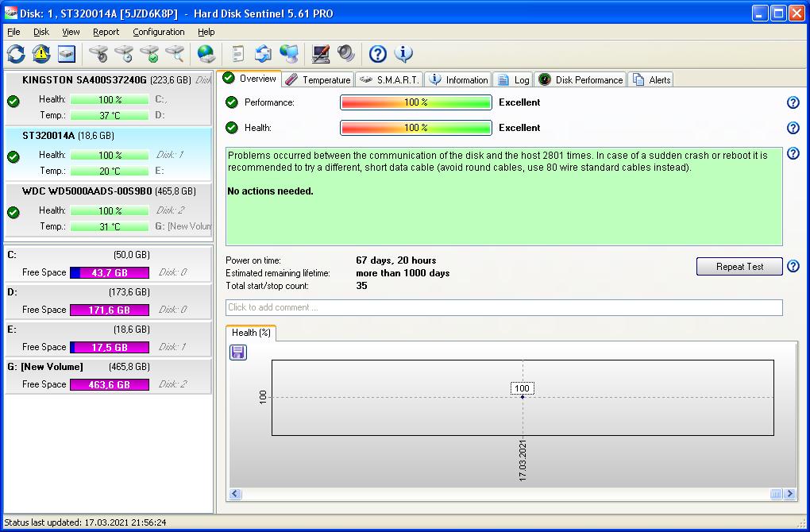Click the information bubble toolbar icon

pos(403,54)
